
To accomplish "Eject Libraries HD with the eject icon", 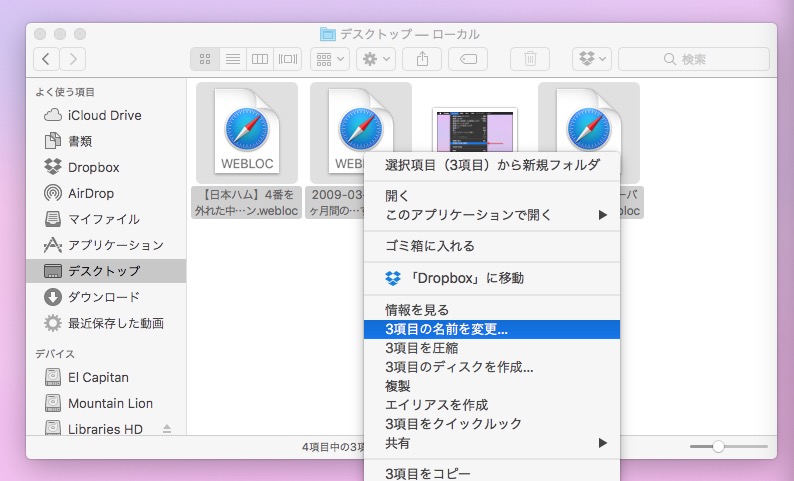I will click(x=167, y=429).
